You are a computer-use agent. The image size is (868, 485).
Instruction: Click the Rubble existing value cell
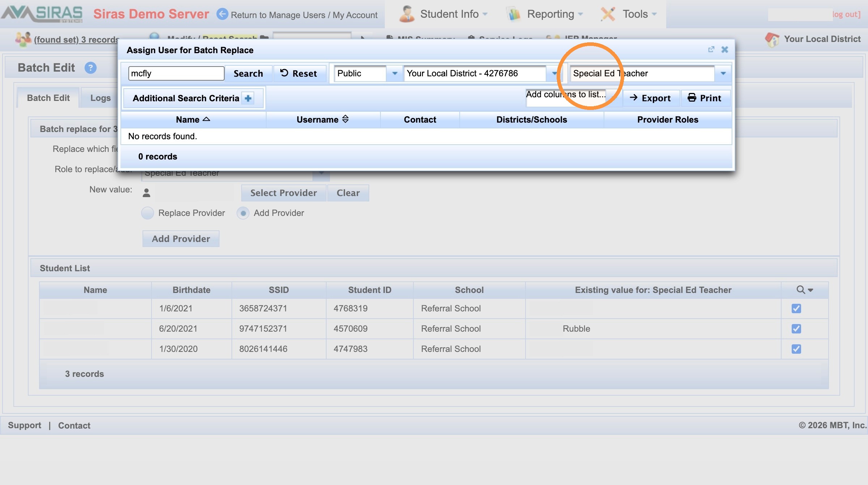click(x=653, y=328)
